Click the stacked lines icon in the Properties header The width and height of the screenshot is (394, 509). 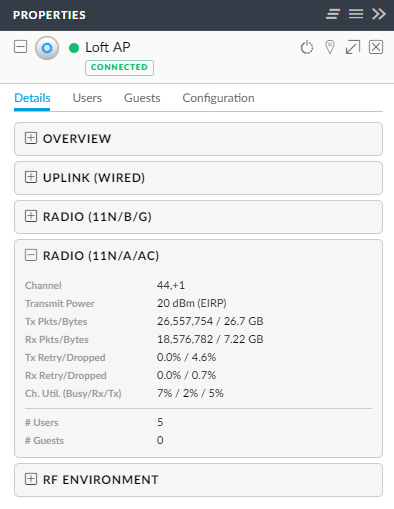pyautogui.click(x=333, y=14)
